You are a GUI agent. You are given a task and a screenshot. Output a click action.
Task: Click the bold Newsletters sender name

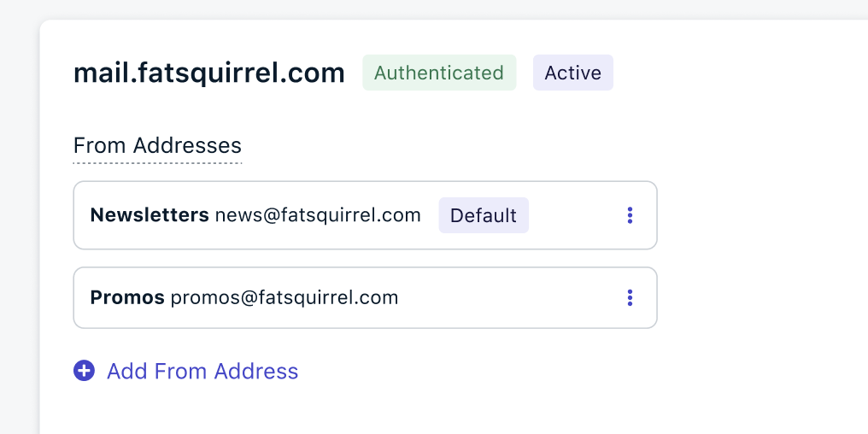click(150, 215)
